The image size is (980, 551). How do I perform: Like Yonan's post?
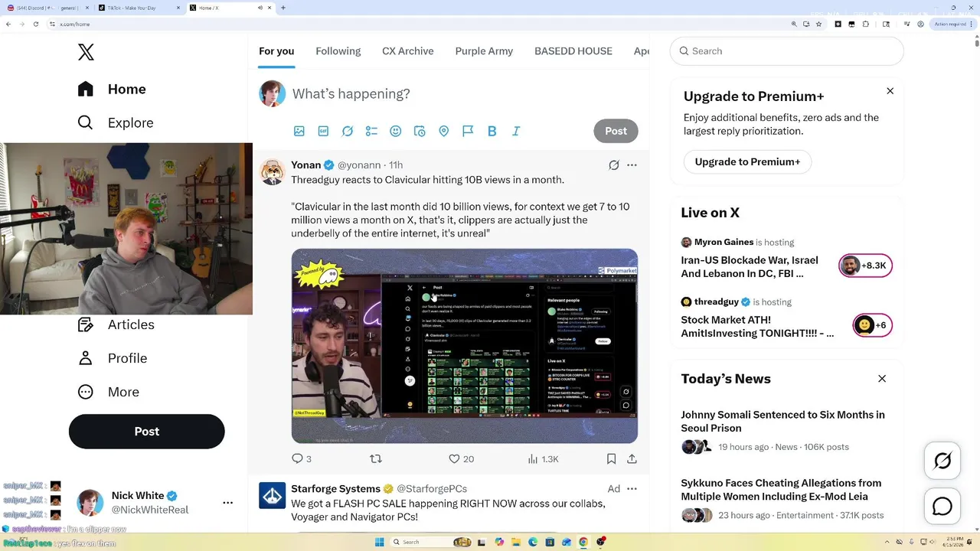(x=454, y=458)
